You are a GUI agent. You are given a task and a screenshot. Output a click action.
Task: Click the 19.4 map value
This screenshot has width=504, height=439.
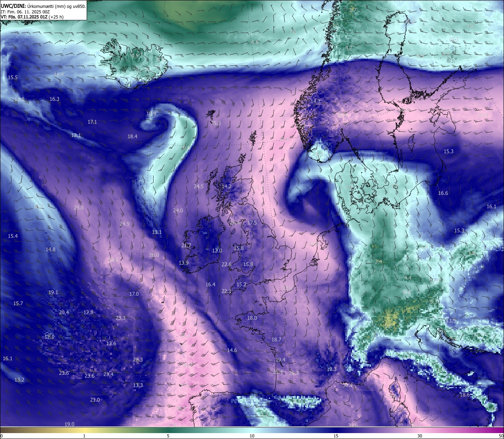(280, 359)
